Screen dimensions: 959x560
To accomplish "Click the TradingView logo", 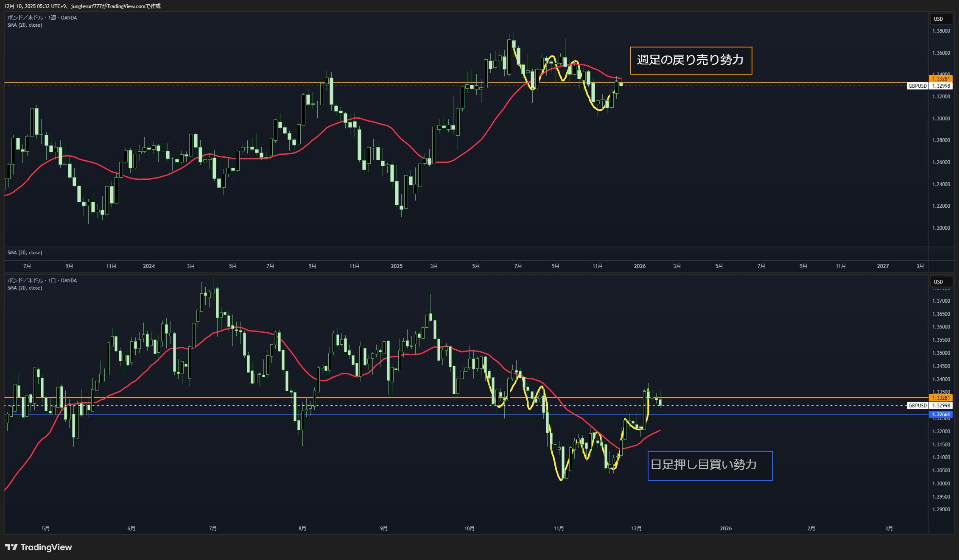I will pos(39,547).
